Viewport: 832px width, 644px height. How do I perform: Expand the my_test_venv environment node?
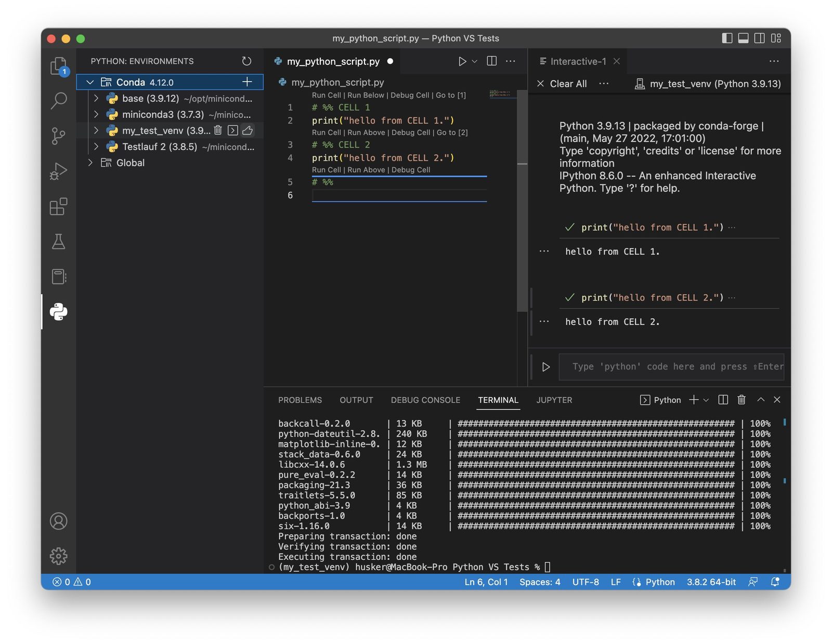coord(96,130)
